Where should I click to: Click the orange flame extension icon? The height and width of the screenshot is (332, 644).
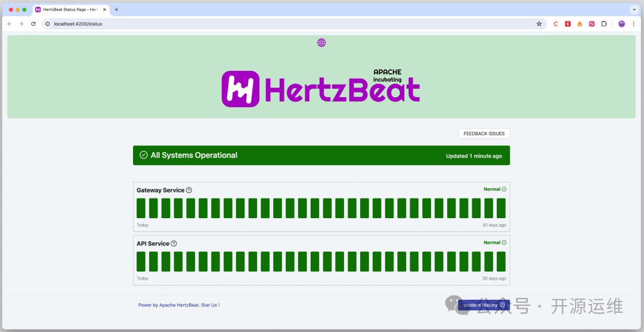[580, 24]
